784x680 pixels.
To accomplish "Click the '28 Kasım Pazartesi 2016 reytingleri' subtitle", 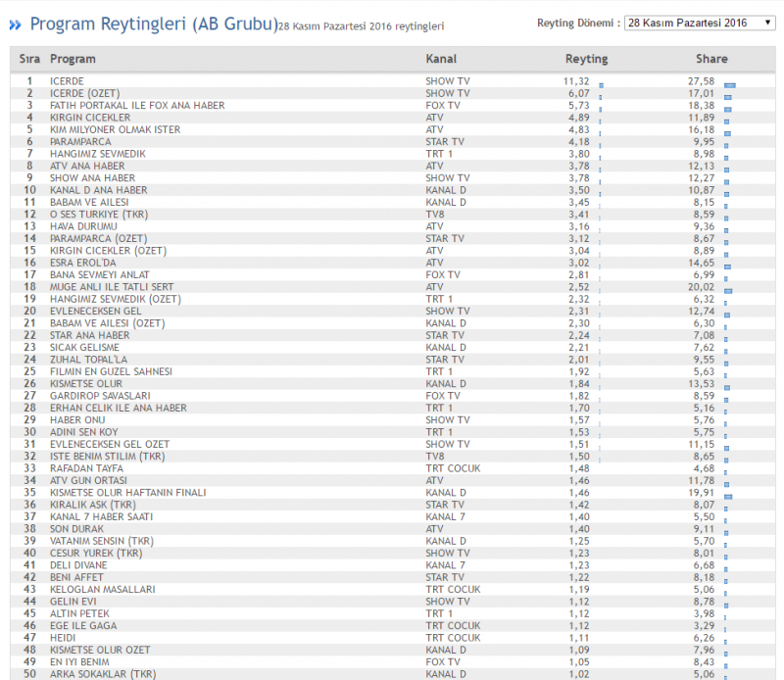I will tap(361, 26).
